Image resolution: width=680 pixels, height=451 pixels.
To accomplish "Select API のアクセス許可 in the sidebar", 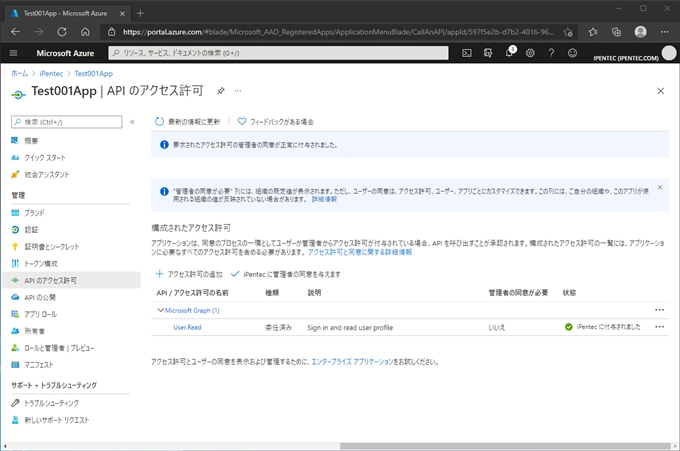I will 72,280.
